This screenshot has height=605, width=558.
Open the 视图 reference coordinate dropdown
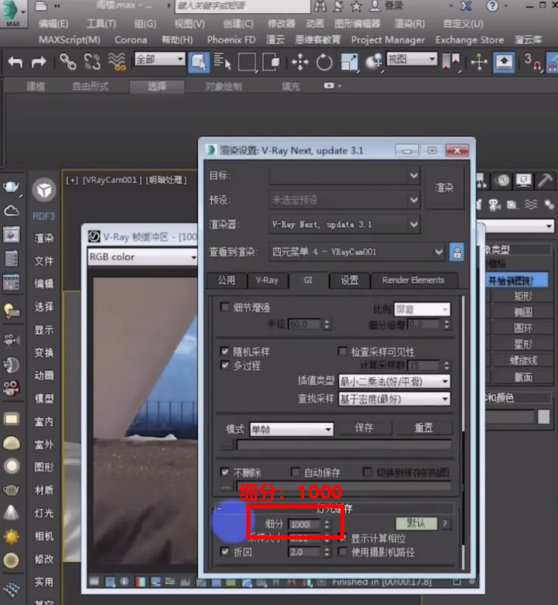[x=411, y=59]
